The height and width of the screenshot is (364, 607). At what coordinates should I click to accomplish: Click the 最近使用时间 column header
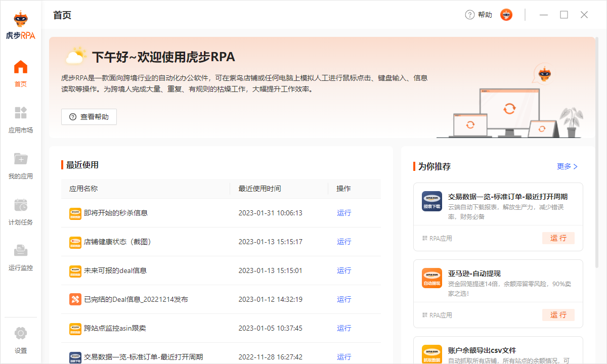260,189
